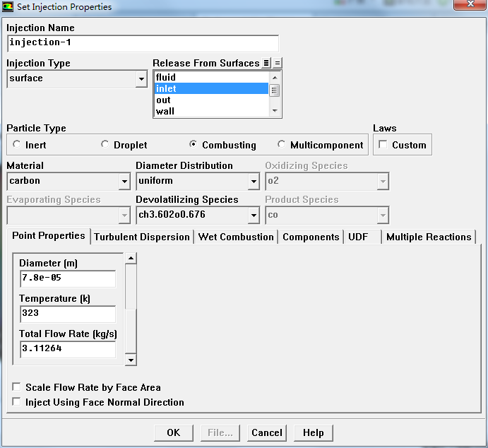Select the Inert particle type
Screen dimensions: 488x448
pyautogui.click(x=16, y=145)
